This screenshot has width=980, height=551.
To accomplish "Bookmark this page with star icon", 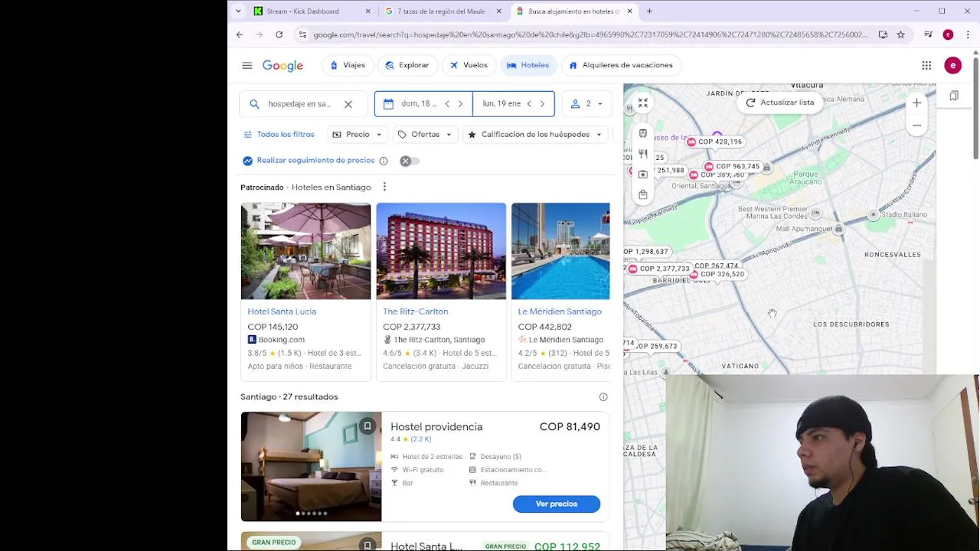I will [900, 34].
